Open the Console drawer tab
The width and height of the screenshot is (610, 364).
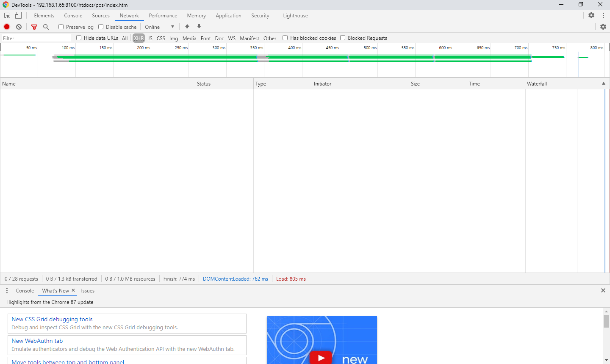[25, 291]
